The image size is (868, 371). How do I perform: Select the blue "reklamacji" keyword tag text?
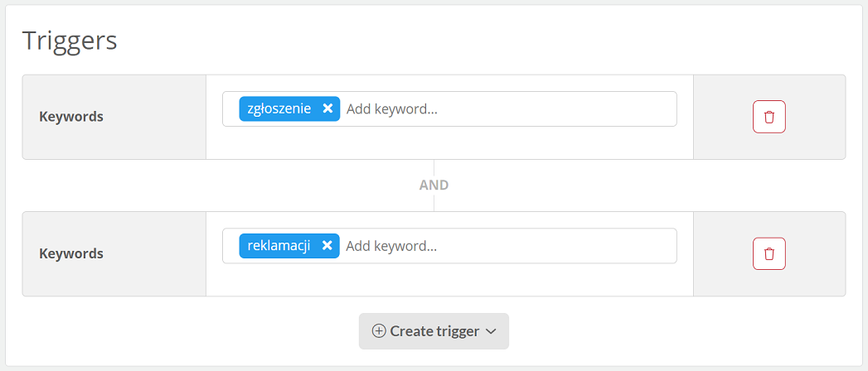click(279, 246)
